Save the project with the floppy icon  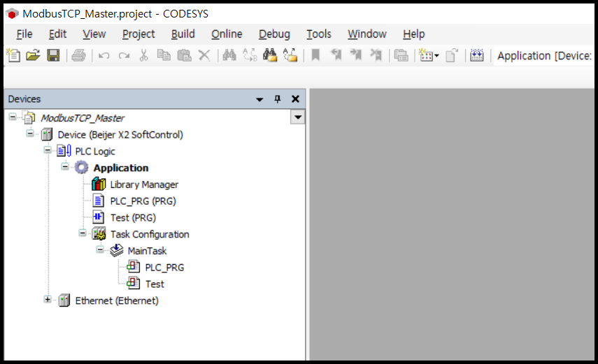point(53,56)
